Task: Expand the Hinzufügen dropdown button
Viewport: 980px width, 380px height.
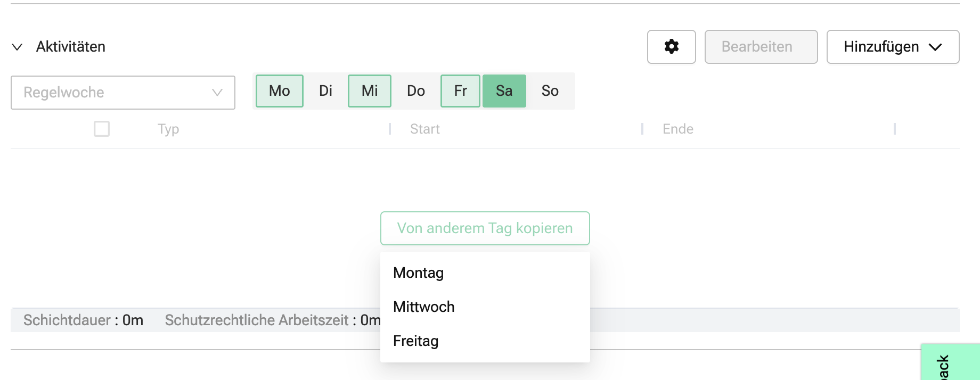Action: [x=893, y=47]
